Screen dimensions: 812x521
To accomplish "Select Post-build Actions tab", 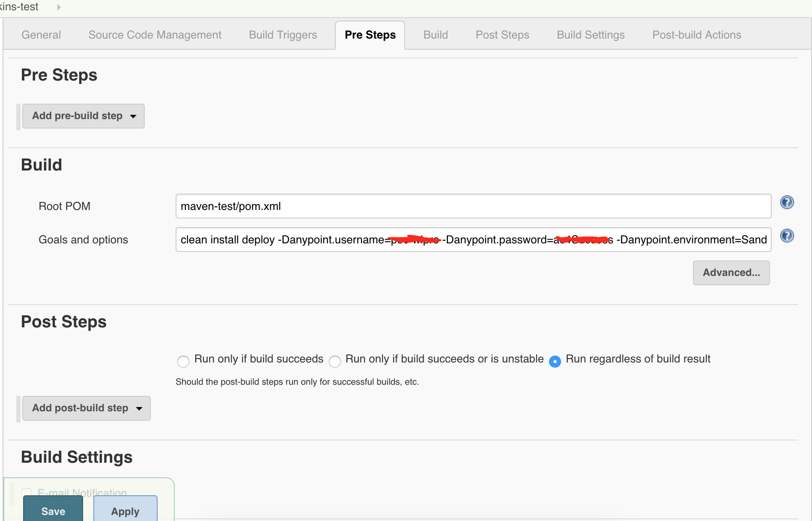I will pos(696,35).
